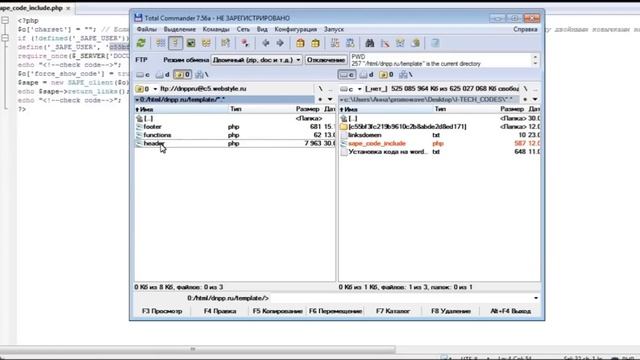Screen dimensions: 640x360
Task: Open left panel favorites star button
Action: pyautogui.click(x=320, y=99)
